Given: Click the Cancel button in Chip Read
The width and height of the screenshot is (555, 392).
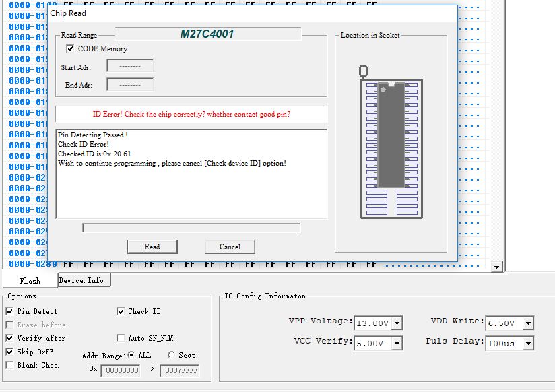Looking at the screenshot, I should point(230,247).
